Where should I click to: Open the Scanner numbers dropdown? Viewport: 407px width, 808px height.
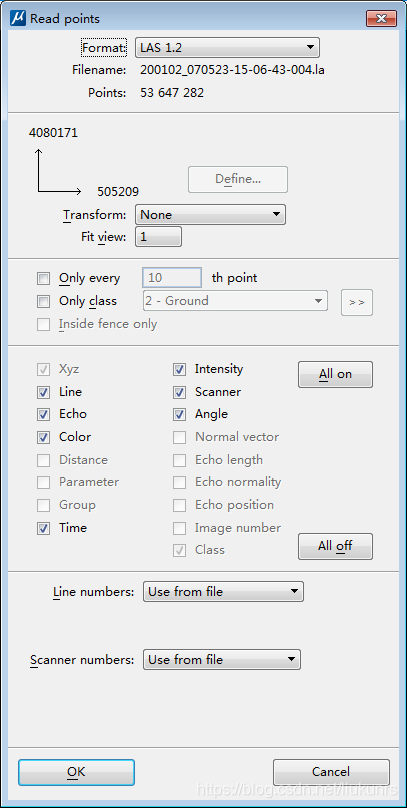(222, 660)
